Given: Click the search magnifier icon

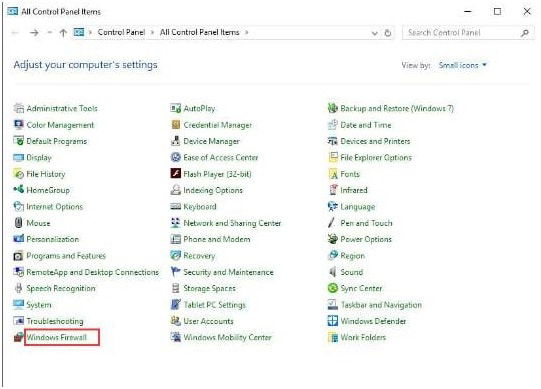Looking at the screenshot, I should click(525, 33).
